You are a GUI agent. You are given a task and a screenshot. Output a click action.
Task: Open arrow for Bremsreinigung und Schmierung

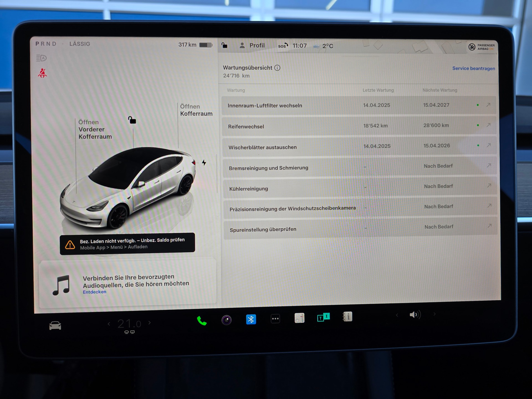[x=489, y=165]
